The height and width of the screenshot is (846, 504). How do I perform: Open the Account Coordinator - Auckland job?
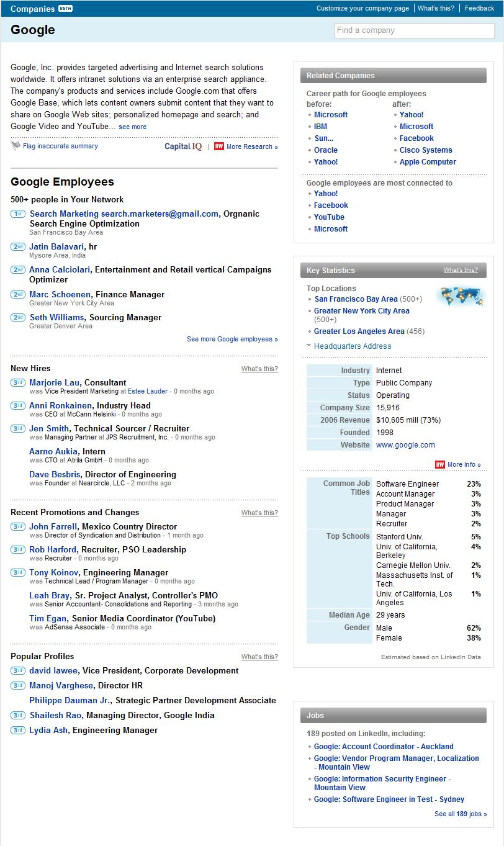[384, 747]
